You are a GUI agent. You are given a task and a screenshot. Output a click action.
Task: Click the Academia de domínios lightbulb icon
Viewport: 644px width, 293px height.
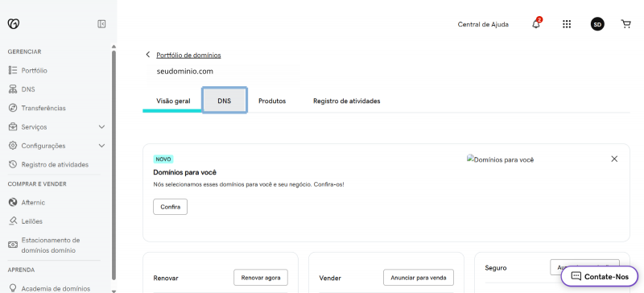tap(13, 288)
